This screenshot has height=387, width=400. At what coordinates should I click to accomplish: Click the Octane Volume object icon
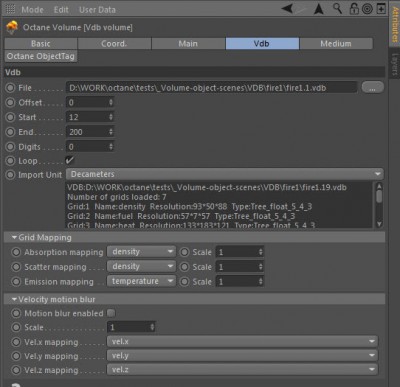click(12, 27)
